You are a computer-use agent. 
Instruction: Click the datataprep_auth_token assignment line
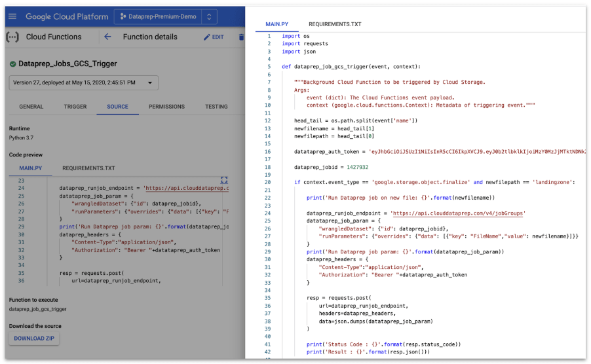(440, 152)
